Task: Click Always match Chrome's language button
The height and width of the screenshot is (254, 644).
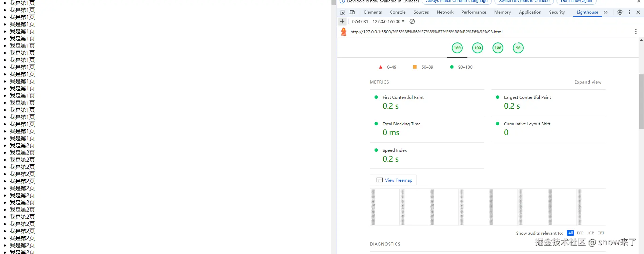Action: [x=457, y=2]
